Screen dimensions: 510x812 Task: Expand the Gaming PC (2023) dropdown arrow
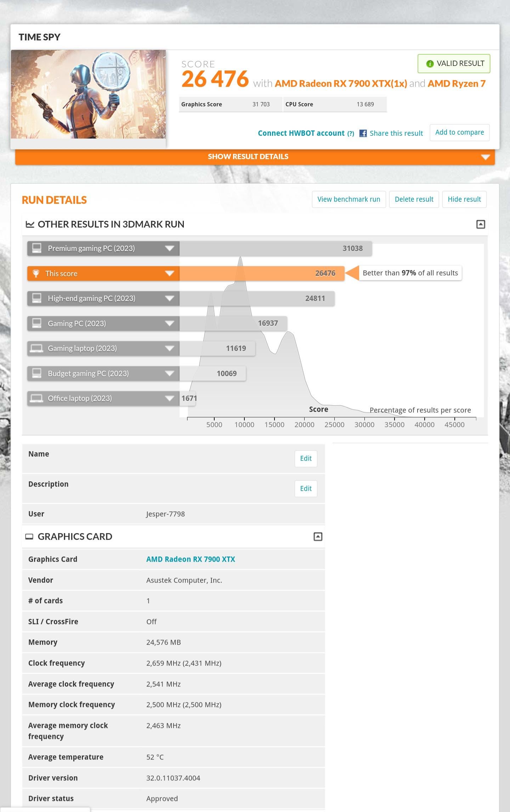170,323
